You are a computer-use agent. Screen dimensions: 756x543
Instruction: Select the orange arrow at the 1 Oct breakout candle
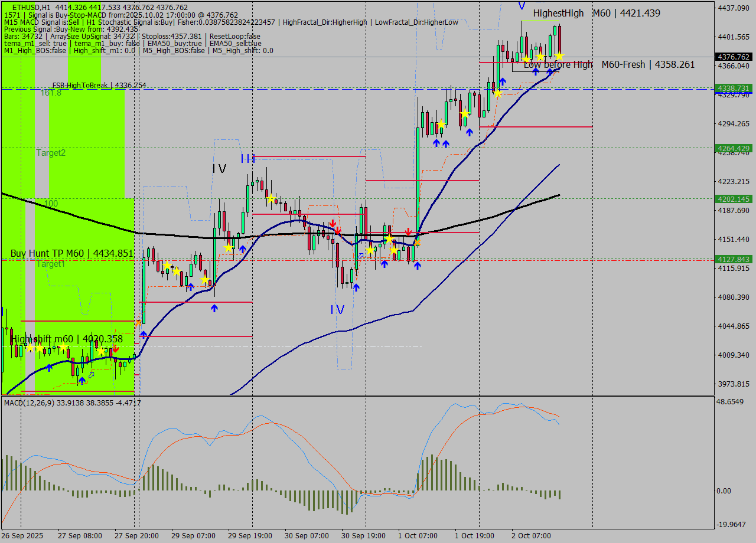417,242
